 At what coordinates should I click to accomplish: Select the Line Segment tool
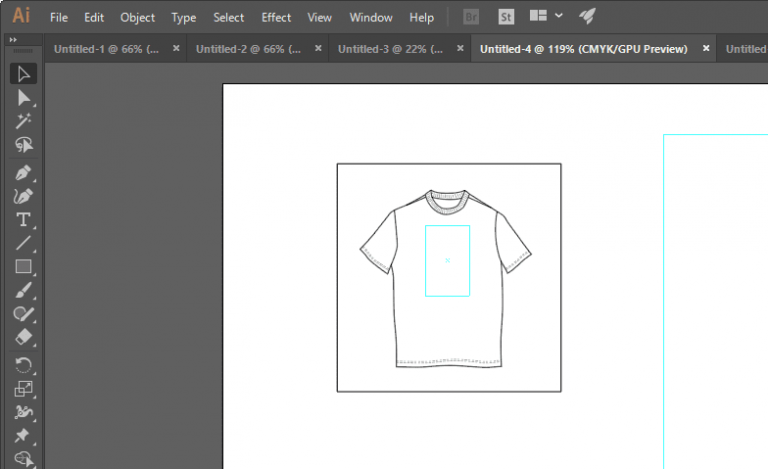click(23, 243)
